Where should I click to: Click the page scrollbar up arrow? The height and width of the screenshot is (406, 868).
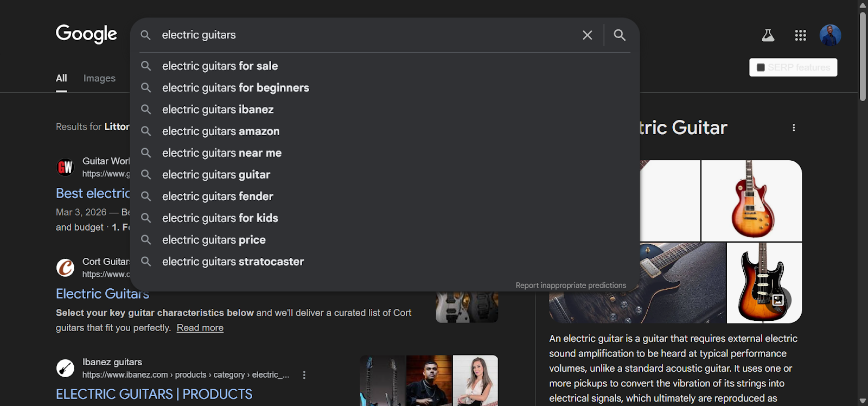point(863,5)
